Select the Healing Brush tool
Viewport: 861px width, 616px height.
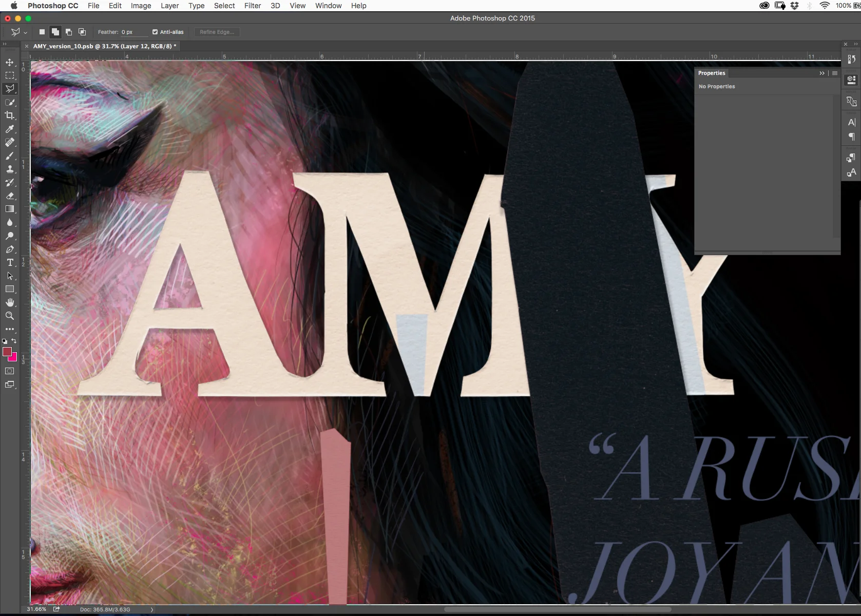click(x=10, y=142)
